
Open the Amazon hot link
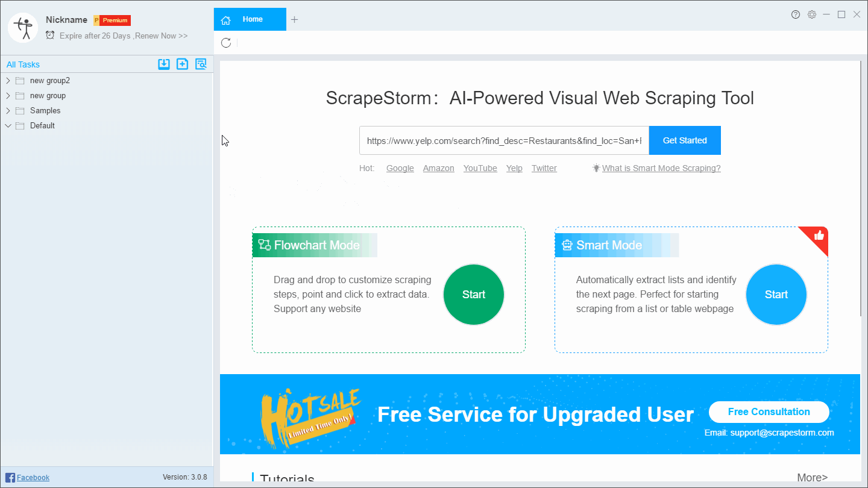coord(439,168)
